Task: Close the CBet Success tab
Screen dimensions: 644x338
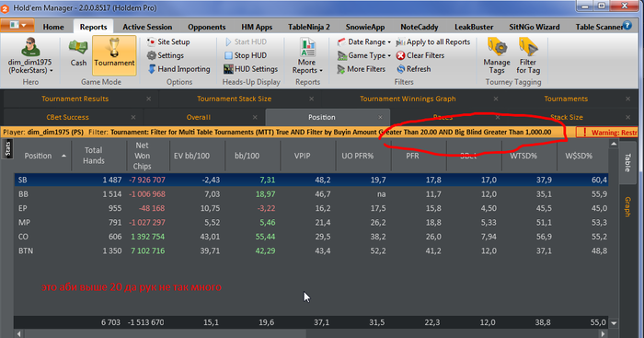Action: (133, 117)
